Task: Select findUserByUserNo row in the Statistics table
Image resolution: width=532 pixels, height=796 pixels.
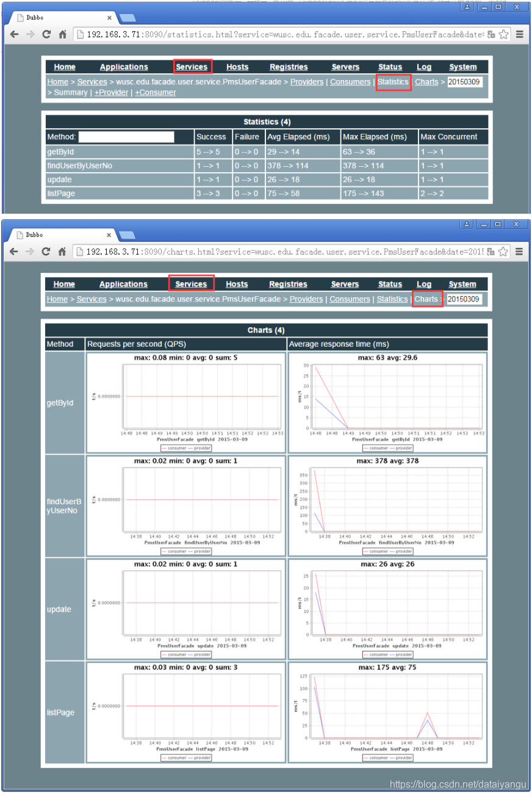Action: 267,166
